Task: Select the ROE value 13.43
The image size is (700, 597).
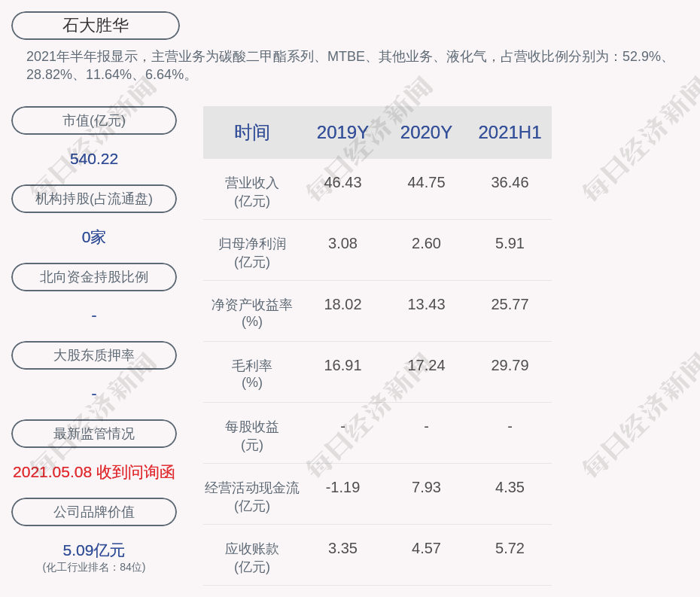Action: [426, 305]
